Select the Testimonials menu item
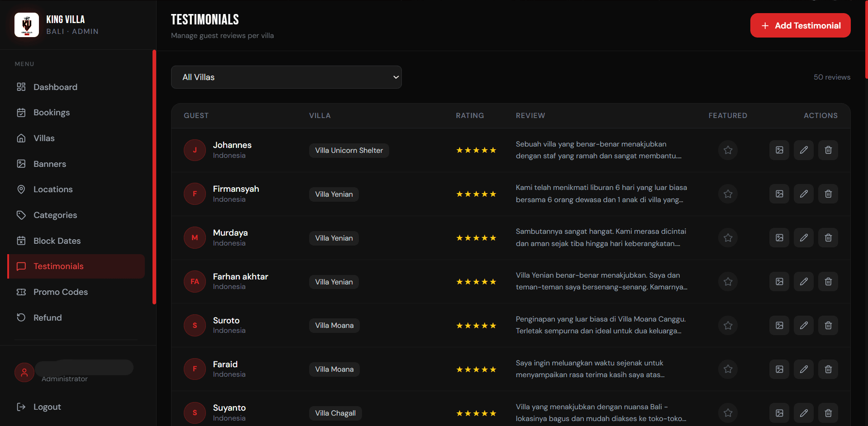 point(76,266)
